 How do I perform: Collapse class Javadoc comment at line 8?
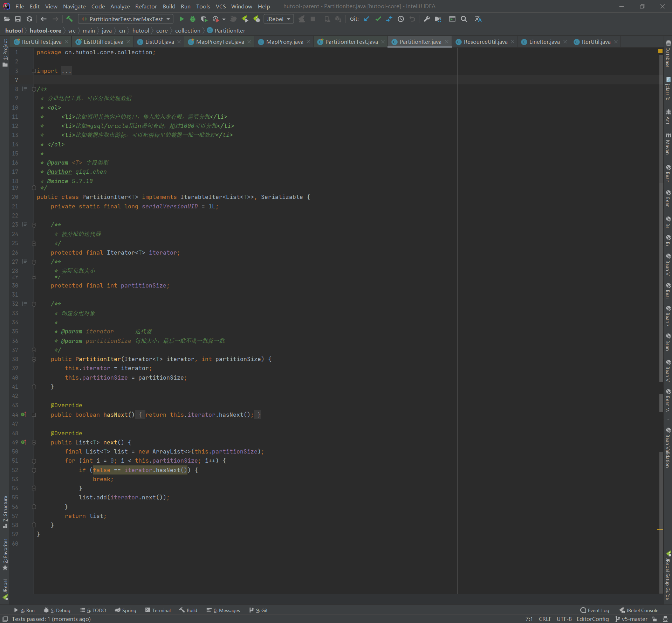[34, 89]
